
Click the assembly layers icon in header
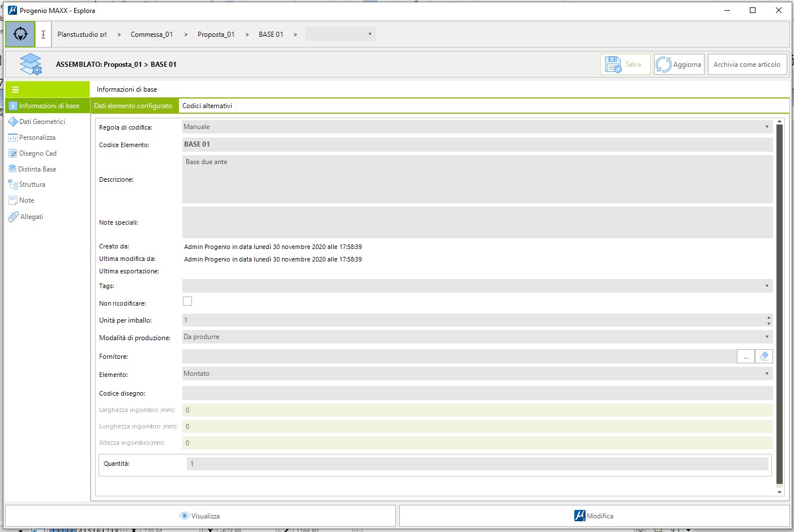[31, 65]
